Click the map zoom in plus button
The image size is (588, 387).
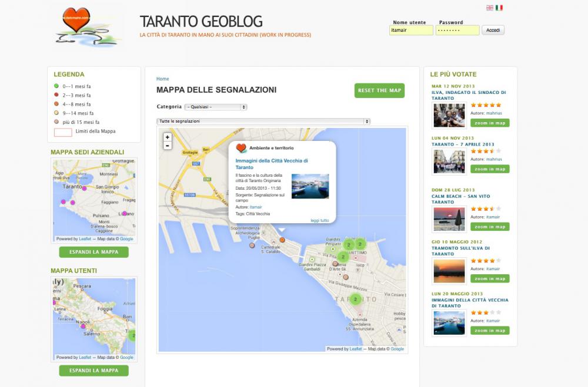168,137
